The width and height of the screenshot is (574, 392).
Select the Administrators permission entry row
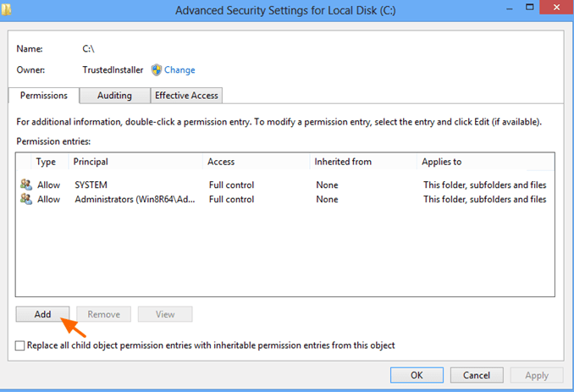click(284, 200)
